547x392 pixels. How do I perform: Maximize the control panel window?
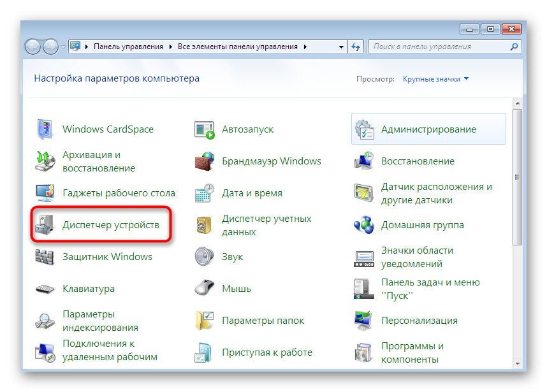(490, 29)
